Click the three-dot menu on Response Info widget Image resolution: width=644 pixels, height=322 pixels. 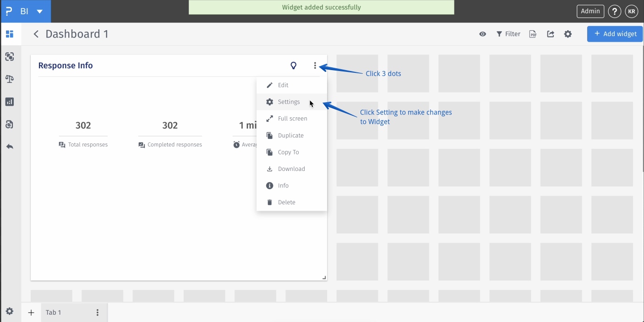[x=315, y=65]
